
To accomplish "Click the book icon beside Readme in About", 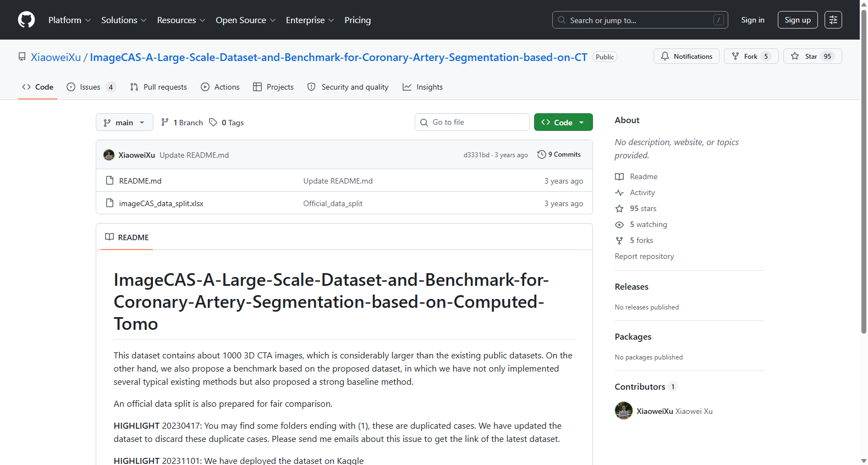I will coord(619,176).
